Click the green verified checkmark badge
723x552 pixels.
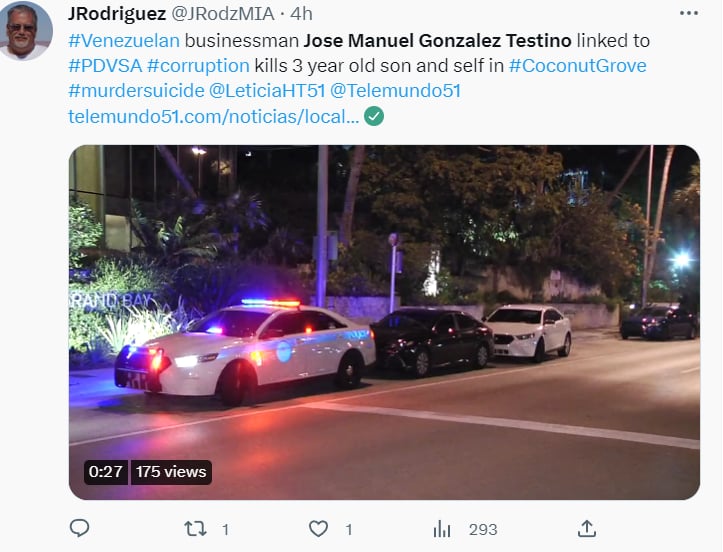pos(374,116)
